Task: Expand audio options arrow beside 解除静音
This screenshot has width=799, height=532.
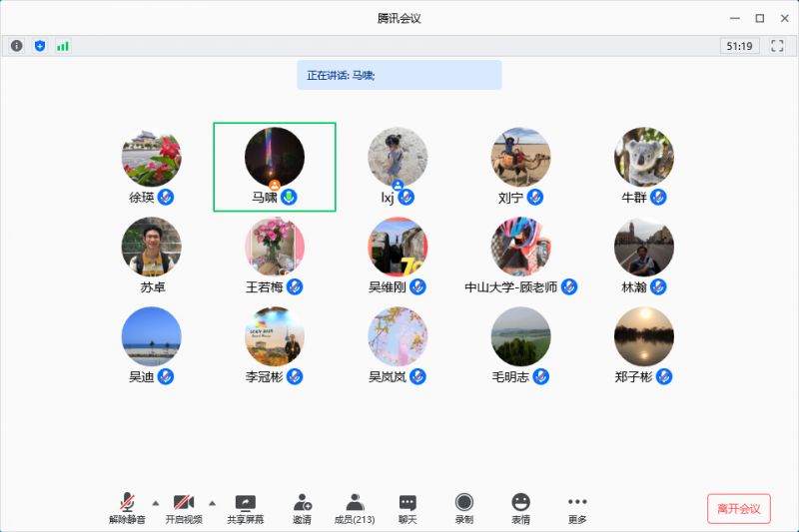Action: (155, 502)
